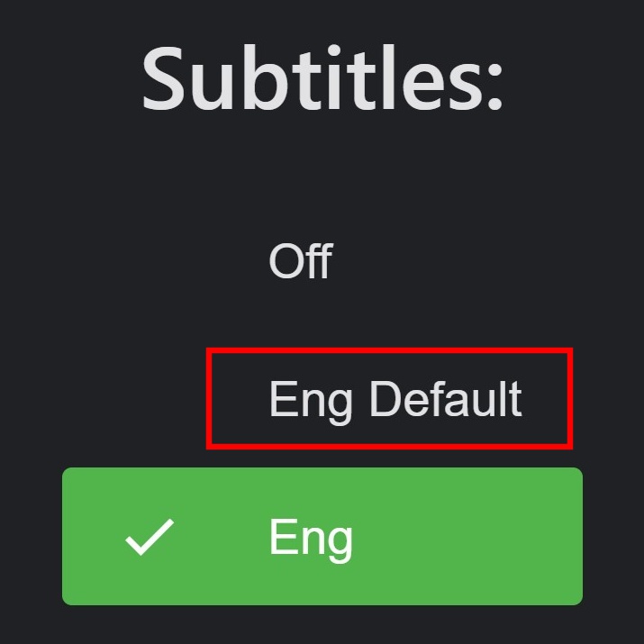Disable subtitles using the Off entry
This screenshot has width=644, height=644.
(x=300, y=261)
